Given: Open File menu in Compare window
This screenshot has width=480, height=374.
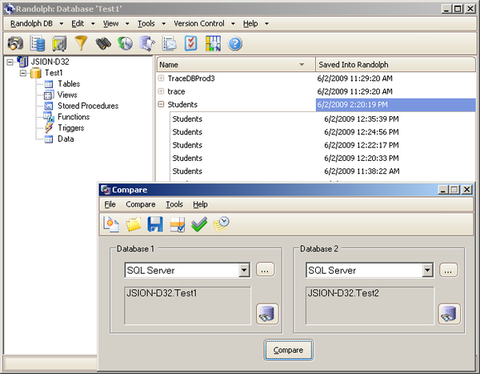Looking at the screenshot, I should (x=110, y=204).
